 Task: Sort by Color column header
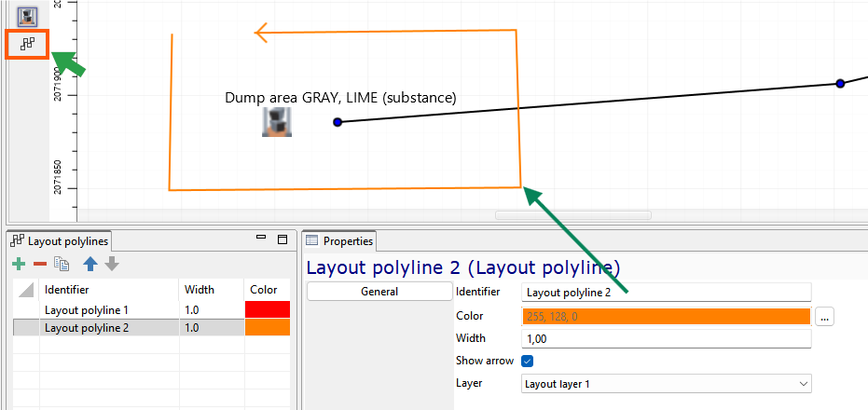pos(267,290)
